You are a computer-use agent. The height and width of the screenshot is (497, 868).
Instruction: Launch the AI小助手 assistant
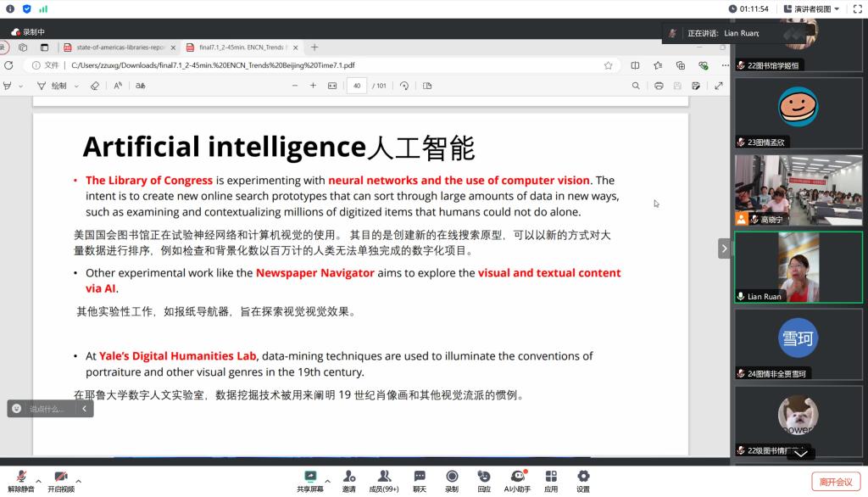tap(517, 481)
